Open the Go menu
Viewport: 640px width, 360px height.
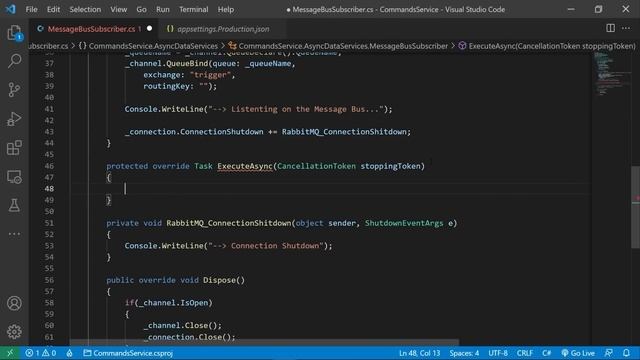[x=141, y=9]
